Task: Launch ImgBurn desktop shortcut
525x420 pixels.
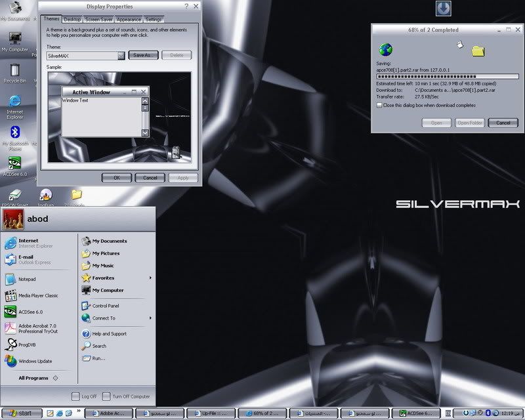Action: pos(46,198)
